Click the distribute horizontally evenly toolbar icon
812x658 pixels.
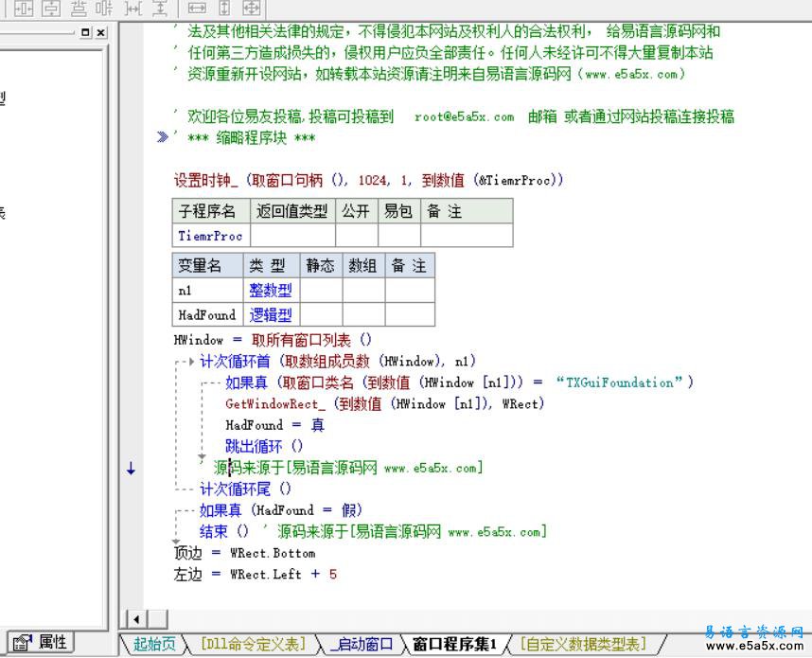coord(105,8)
